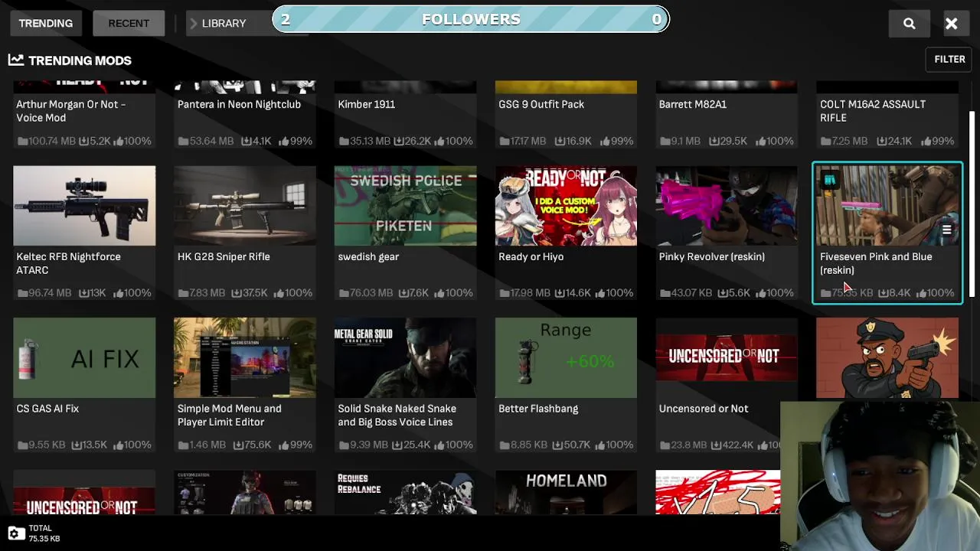Click the file size icon on Keltec RFB Nightforce
The height and width of the screenshot is (551, 980).
[22, 293]
